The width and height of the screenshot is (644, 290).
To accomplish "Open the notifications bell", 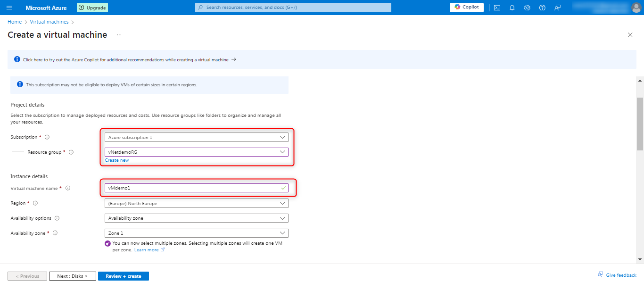I will [x=512, y=8].
